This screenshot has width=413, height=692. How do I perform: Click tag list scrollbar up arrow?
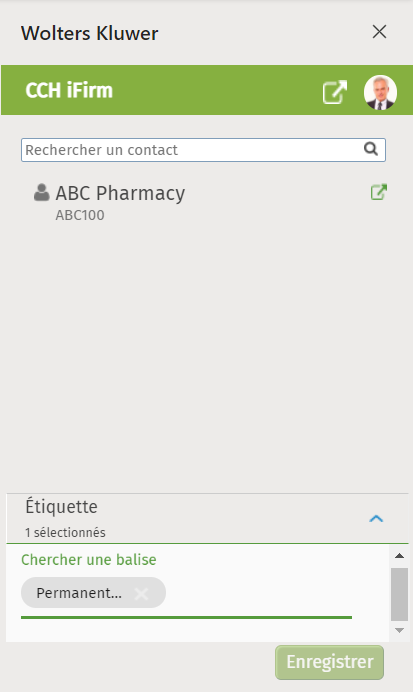click(399, 556)
